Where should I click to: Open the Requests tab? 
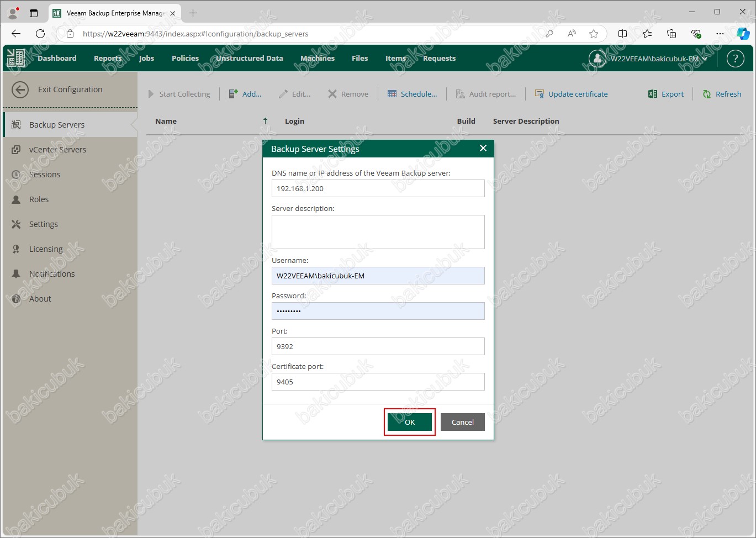(x=439, y=58)
